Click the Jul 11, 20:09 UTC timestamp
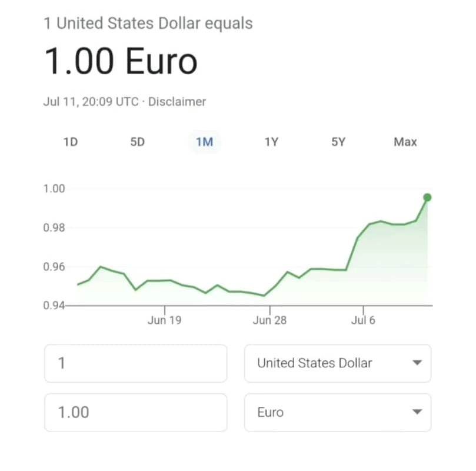Viewport: 476px width, 471px height. click(x=91, y=101)
